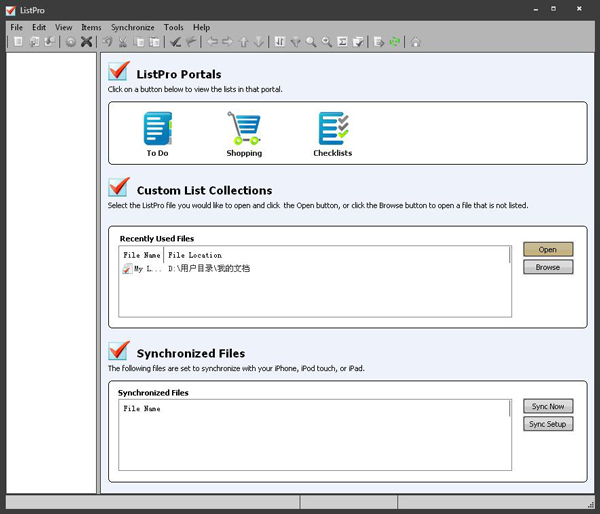Open the Tools menu

(173, 27)
